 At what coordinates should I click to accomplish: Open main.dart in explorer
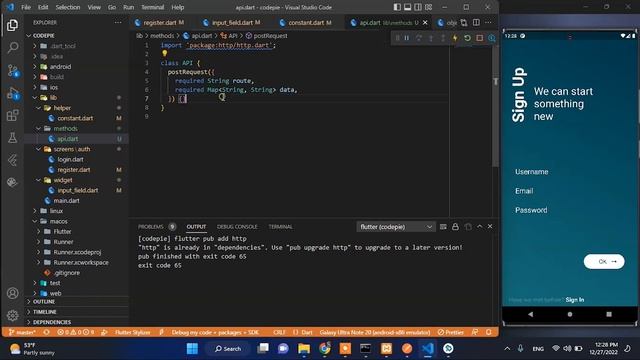pyautogui.click(x=66, y=201)
